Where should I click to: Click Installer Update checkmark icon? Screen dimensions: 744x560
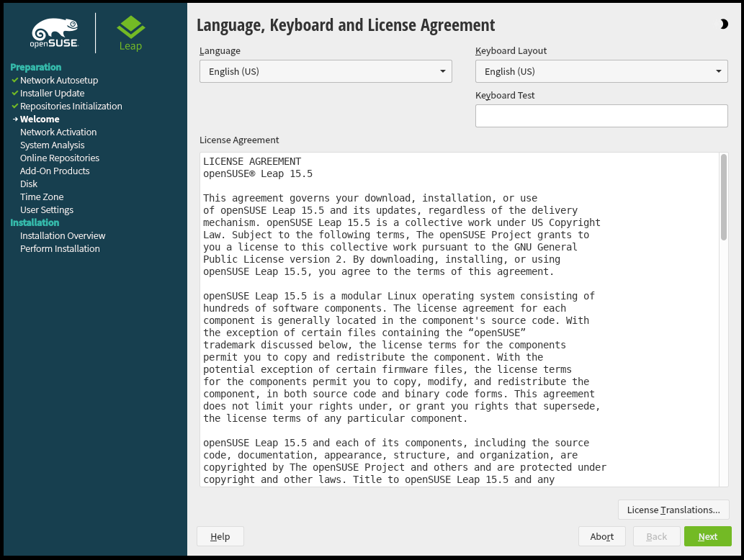[x=14, y=94]
